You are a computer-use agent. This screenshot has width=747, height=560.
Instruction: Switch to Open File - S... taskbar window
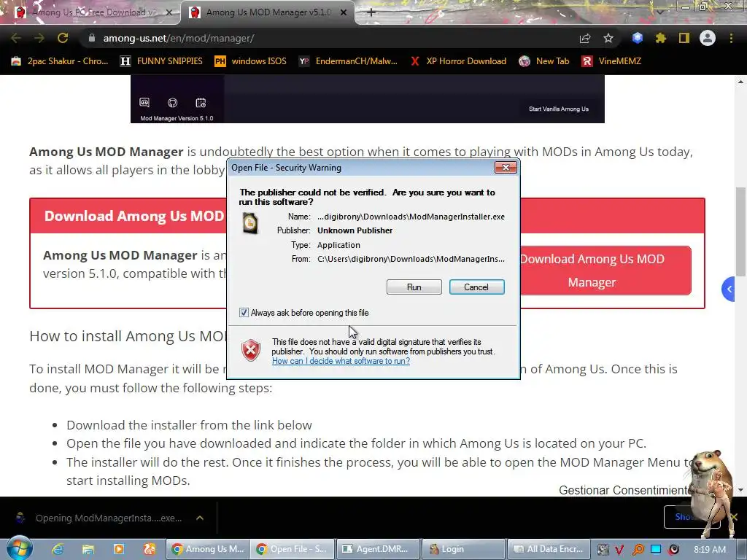[293, 549]
